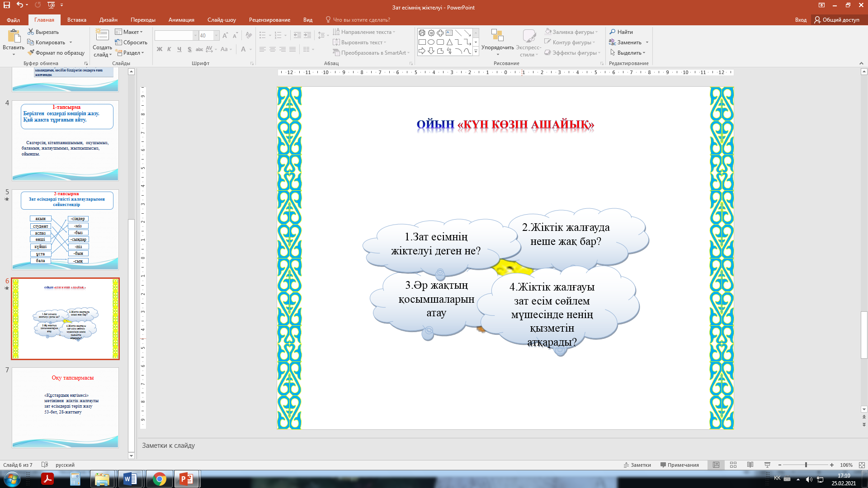Click the Increase Font Size icon
Screen dimensions: 868x488
225,36
